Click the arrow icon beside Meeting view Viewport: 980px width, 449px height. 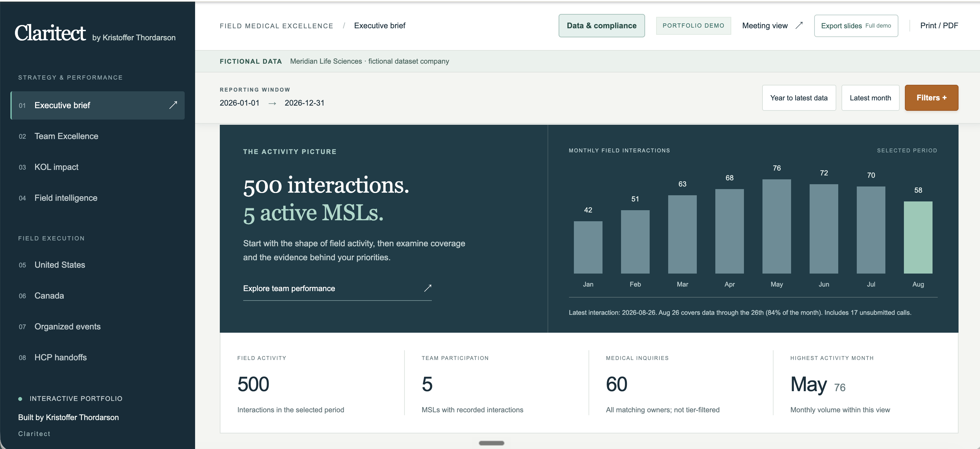coord(799,25)
